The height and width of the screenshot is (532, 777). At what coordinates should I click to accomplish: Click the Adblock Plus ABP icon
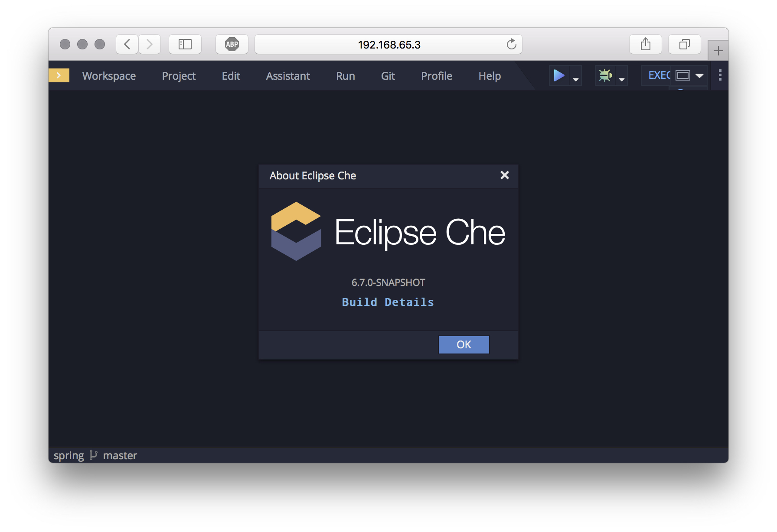tap(232, 44)
